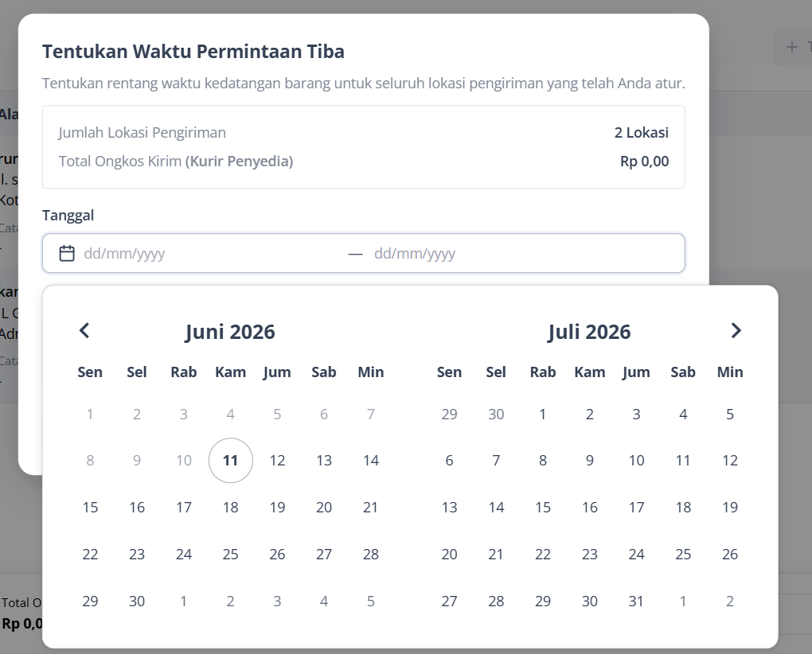Pick 12 in Juni 2026
The width and height of the screenshot is (812, 654).
coord(277,461)
